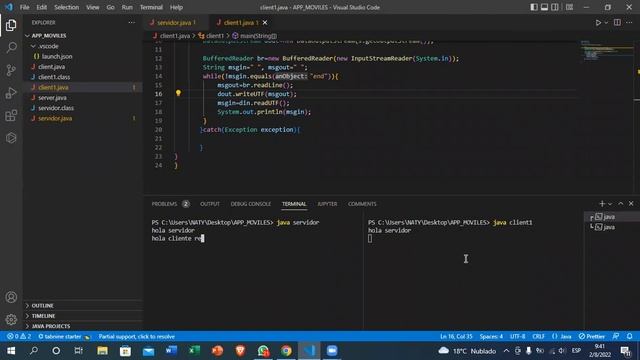
Task: Switch to the servidor.java editor tab
Action: [173, 22]
